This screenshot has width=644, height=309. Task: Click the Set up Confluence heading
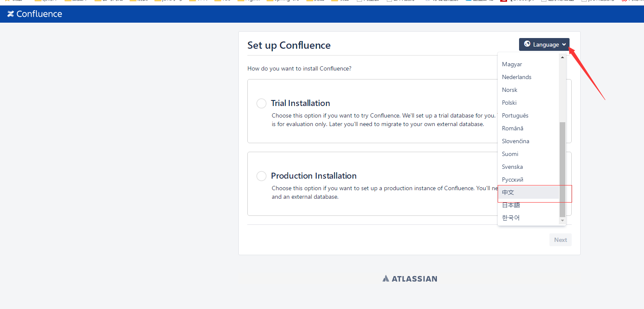(x=289, y=45)
